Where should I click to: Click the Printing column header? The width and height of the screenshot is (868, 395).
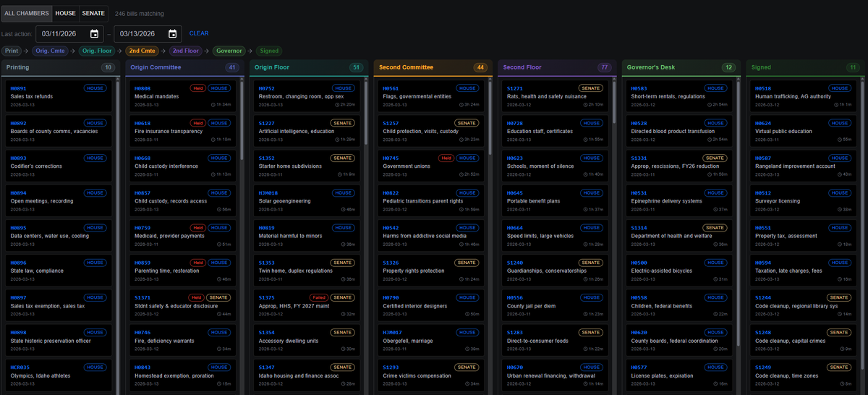[x=60, y=67]
